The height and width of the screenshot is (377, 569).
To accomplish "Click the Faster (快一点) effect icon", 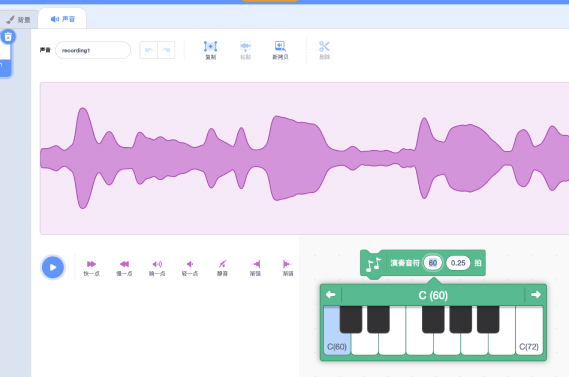I will click(91, 267).
